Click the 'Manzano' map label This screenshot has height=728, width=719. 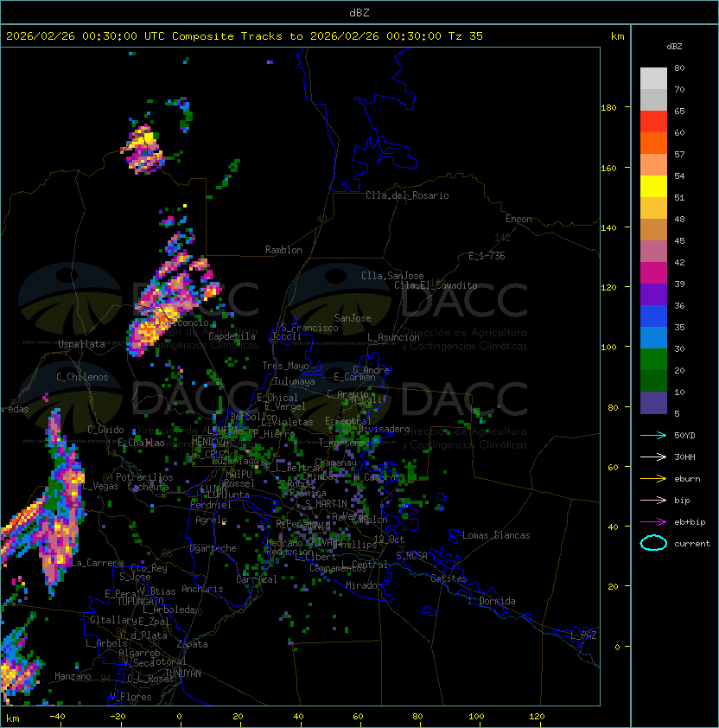73,676
